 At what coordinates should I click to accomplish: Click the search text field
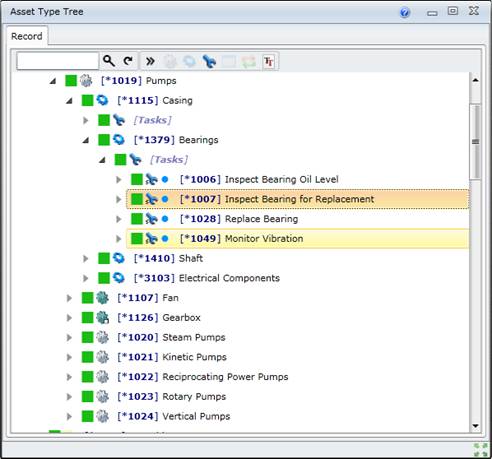tap(58, 61)
